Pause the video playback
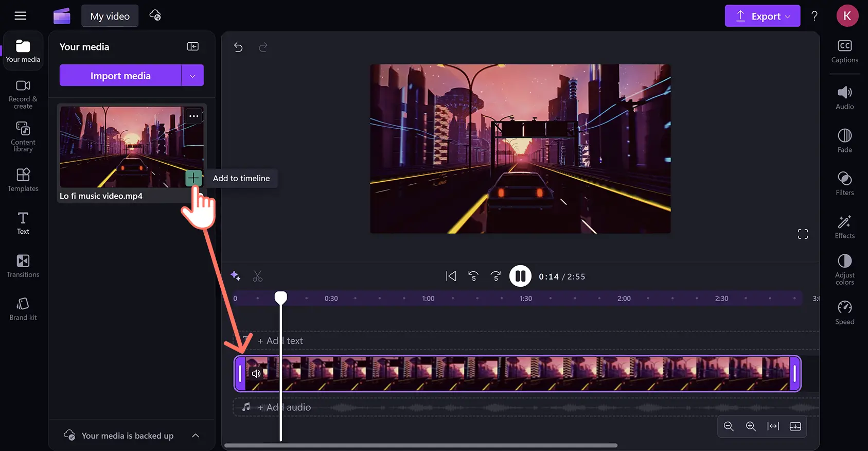The width and height of the screenshot is (868, 451). (x=520, y=276)
